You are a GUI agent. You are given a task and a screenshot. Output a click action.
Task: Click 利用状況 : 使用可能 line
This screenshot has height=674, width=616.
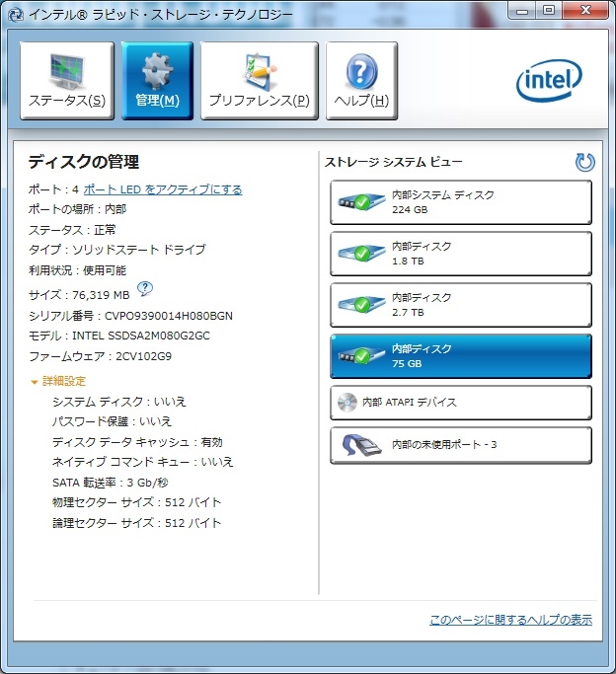[x=77, y=270]
